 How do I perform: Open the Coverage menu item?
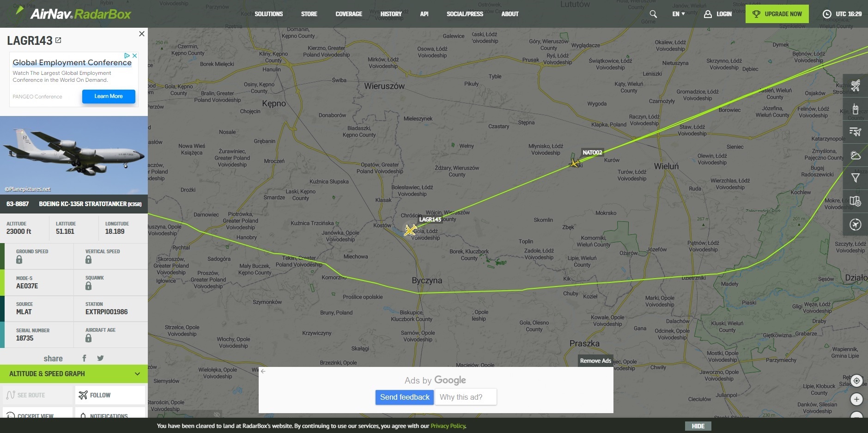click(349, 14)
